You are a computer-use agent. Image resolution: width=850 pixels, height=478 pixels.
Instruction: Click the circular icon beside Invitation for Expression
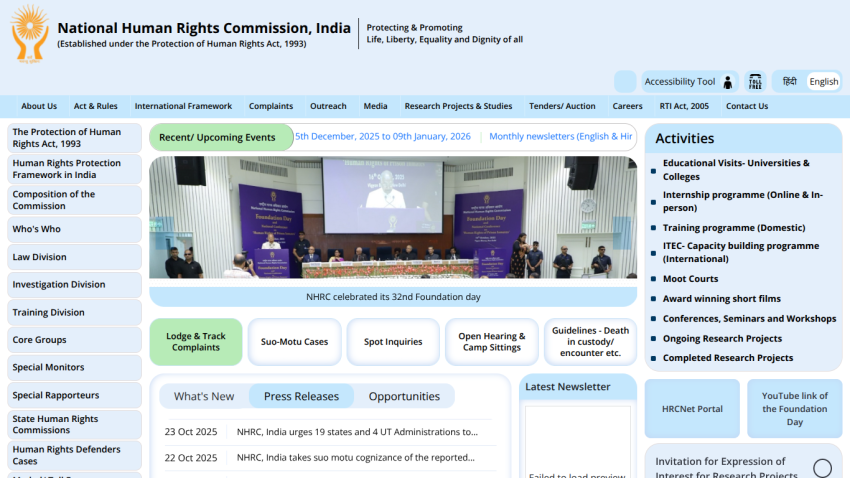coord(822,468)
